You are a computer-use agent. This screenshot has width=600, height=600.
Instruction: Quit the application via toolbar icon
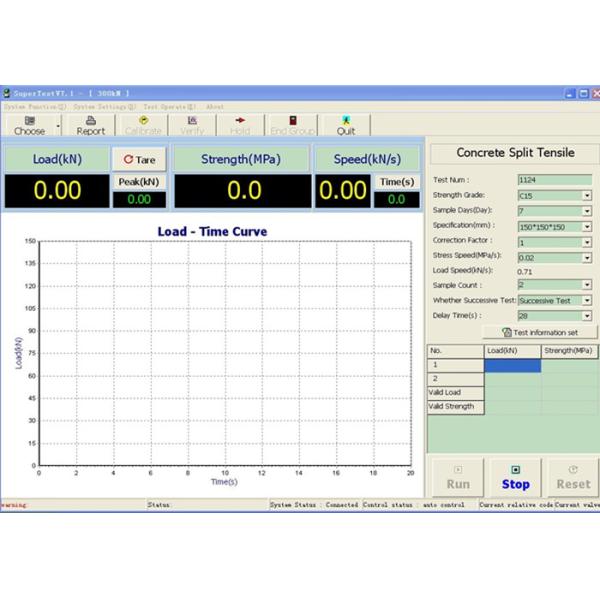point(346,124)
